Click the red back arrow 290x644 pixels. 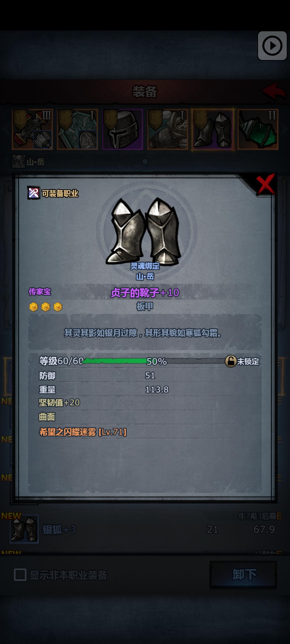click(x=274, y=91)
